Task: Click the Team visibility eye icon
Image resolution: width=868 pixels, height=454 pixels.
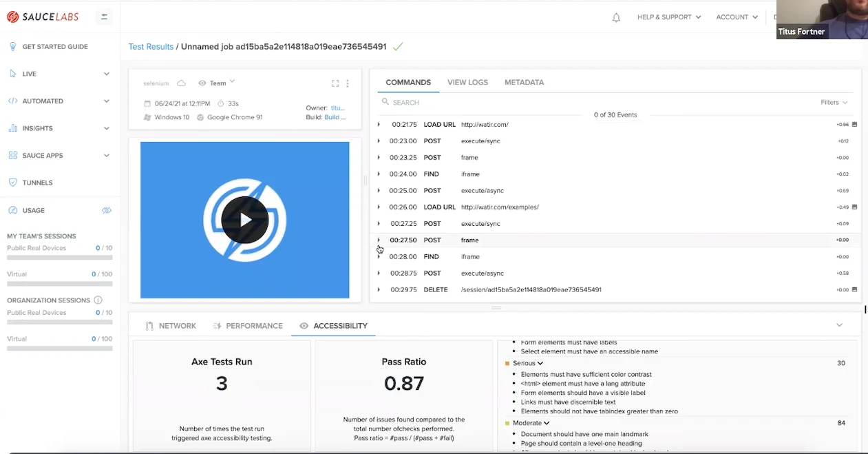Action: (x=202, y=82)
